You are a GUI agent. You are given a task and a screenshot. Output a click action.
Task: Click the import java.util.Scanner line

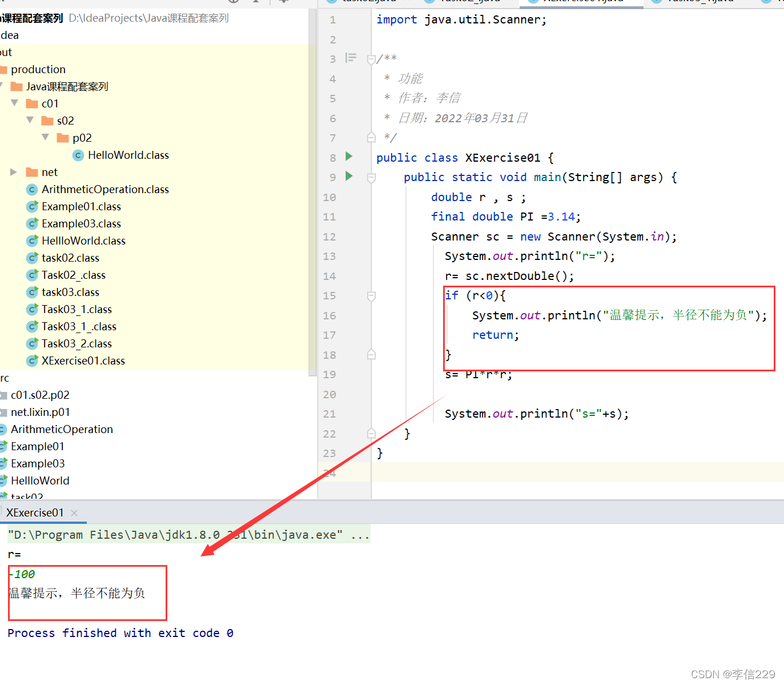coord(461,20)
